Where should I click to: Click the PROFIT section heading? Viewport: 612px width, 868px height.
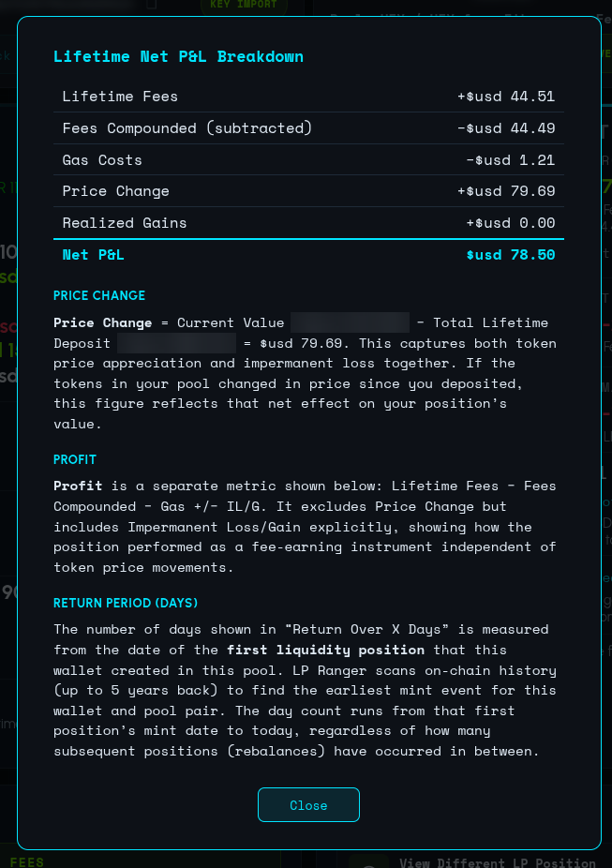pos(75,459)
